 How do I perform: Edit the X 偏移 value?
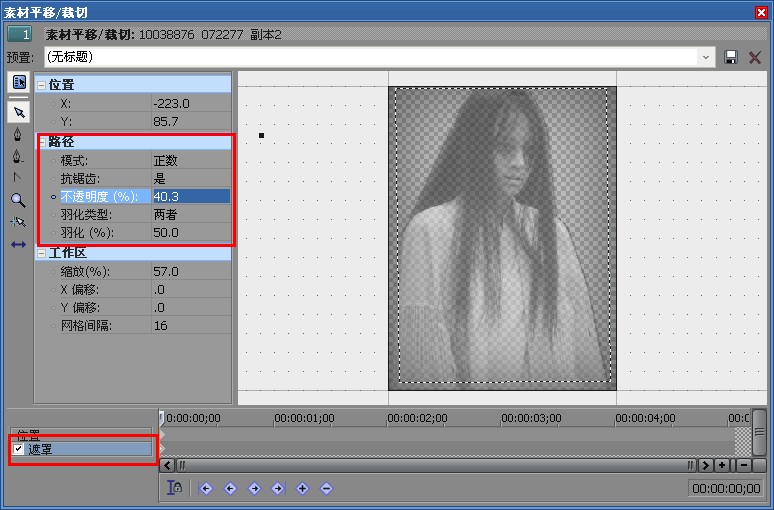click(191, 289)
